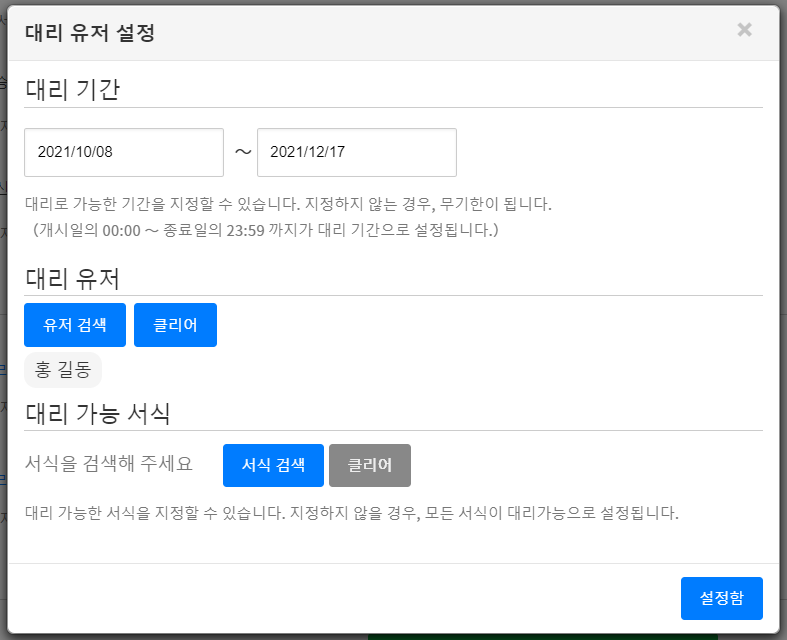Click the empty footer area left of 설정함
The width and height of the screenshot is (787, 640).
[x=340, y=598]
